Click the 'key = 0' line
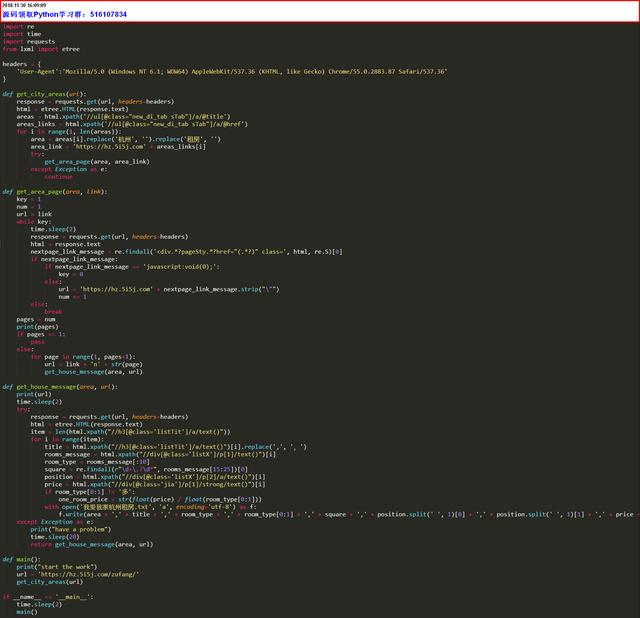Viewport: 640px width, 618px height. (71, 274)
